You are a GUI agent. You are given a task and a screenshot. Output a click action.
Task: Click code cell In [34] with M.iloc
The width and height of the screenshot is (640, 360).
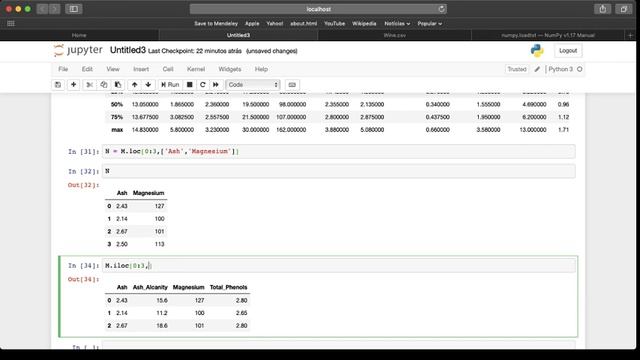point(339,266)
